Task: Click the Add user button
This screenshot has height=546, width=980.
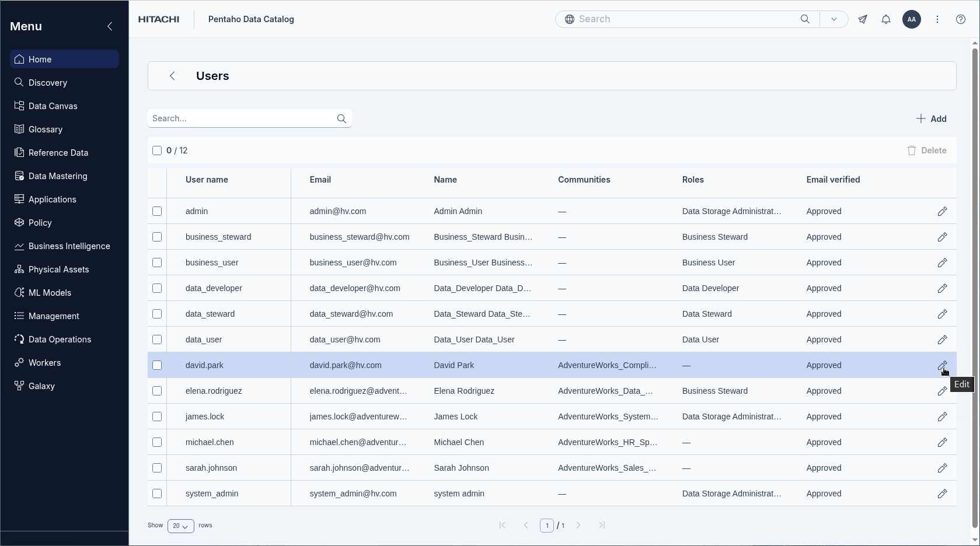Action: click(x=931, y=118)
